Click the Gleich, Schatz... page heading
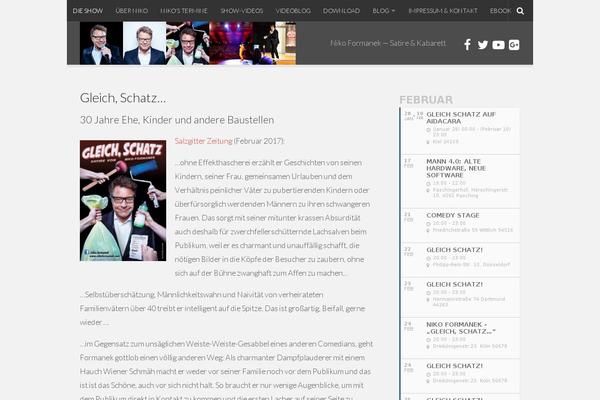 coord(123,98)
